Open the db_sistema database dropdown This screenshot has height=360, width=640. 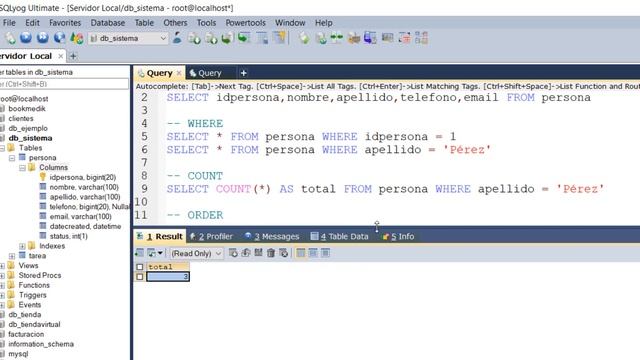[163, 38]
